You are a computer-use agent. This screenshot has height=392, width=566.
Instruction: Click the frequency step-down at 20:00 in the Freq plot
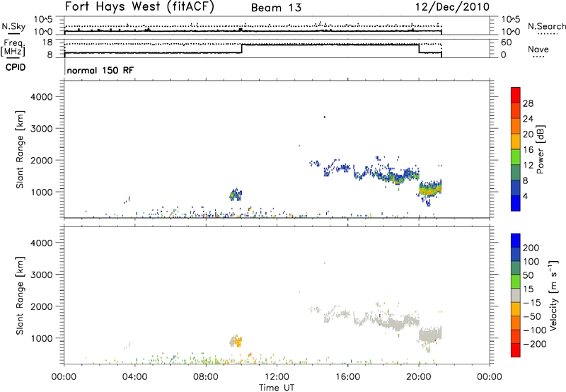[x=419, y=49]
